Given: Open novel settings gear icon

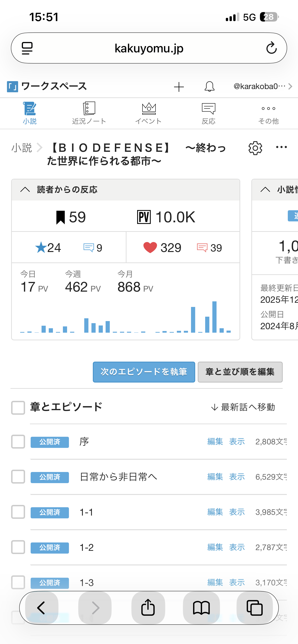Looking at the screenshot, I should 255,148.
